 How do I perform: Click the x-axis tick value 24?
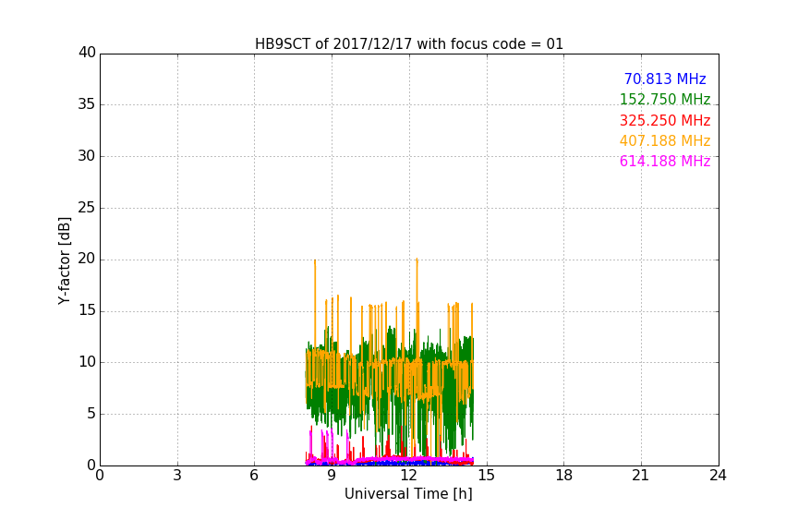click(x=718, y=476)
